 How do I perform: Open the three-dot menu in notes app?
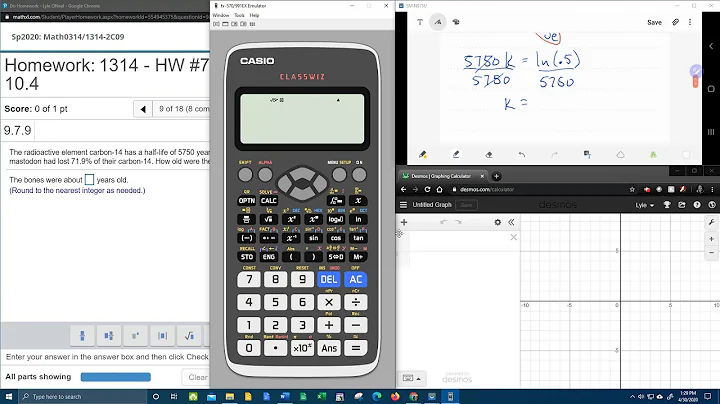click(690, 22)
